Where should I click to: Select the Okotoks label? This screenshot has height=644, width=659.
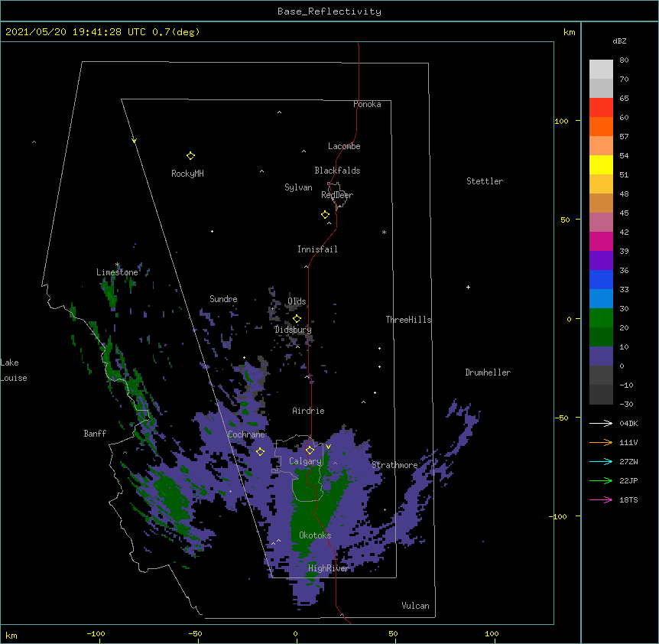[315, 535]
